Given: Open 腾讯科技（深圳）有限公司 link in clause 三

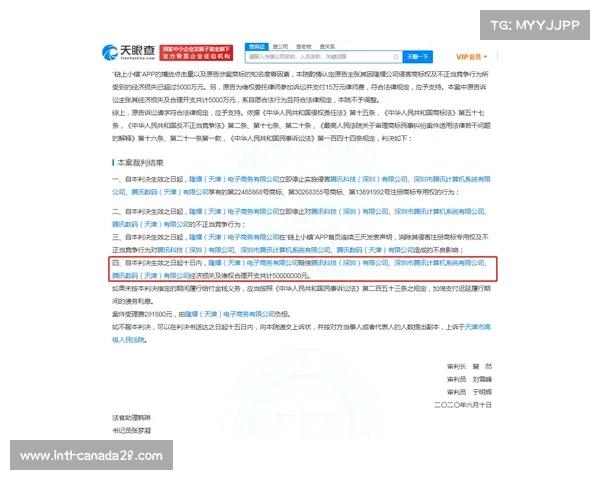Looking at the screenshot, I should pyautogui.click(x=196, y=250).
